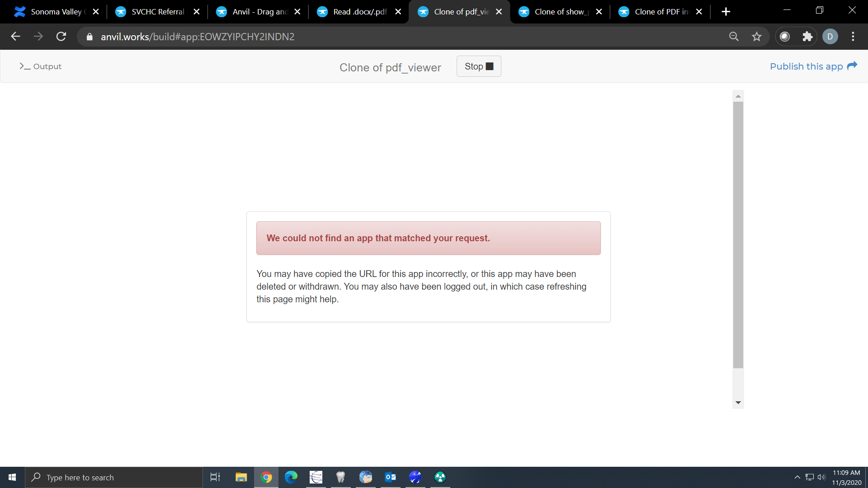Image resolution: width=868 pixels, height=488 pixels.
Task: Open the Output console panel
Action: (41, 66)
